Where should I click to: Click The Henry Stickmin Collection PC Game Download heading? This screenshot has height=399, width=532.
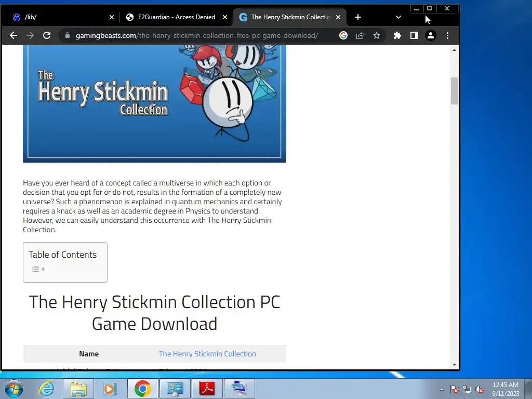coord(154,312)
